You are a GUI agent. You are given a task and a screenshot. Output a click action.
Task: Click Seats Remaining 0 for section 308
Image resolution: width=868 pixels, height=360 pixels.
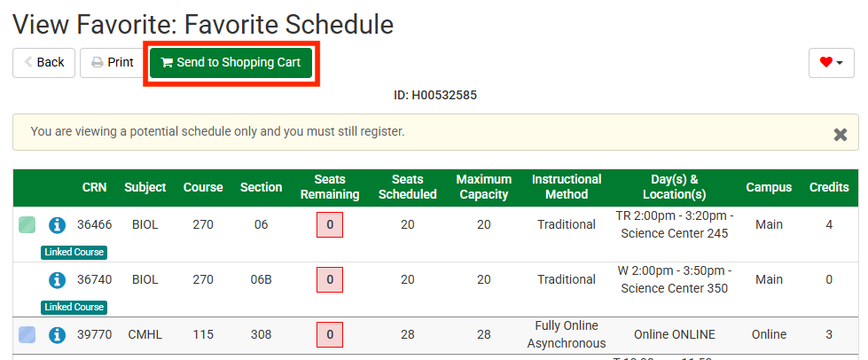click(330, 335)
